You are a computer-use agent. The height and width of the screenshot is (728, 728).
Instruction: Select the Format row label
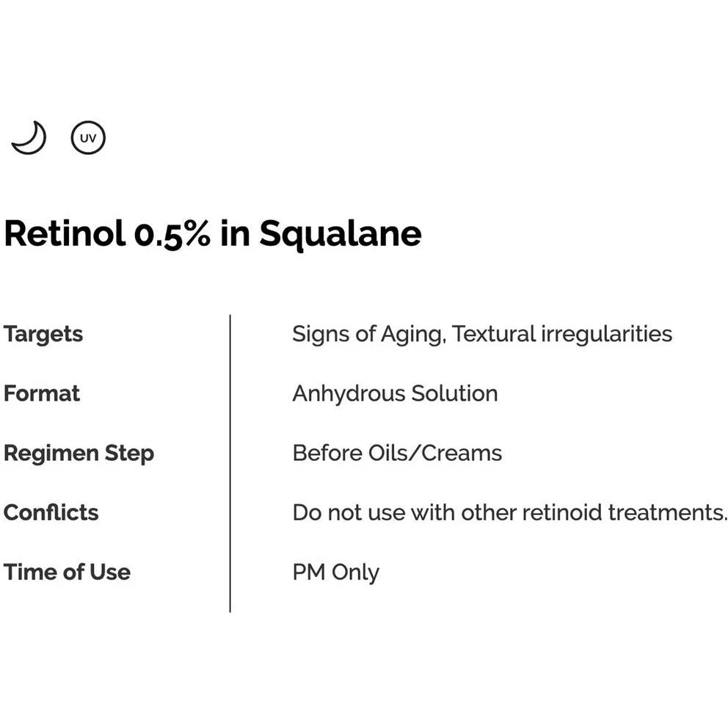[42, 393]
